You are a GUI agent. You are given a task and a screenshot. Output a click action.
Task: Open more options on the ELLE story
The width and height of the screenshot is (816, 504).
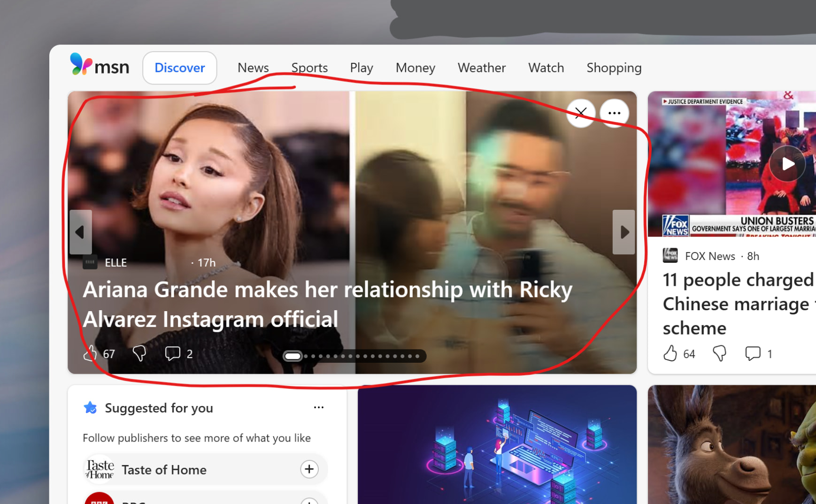point(614,113)
